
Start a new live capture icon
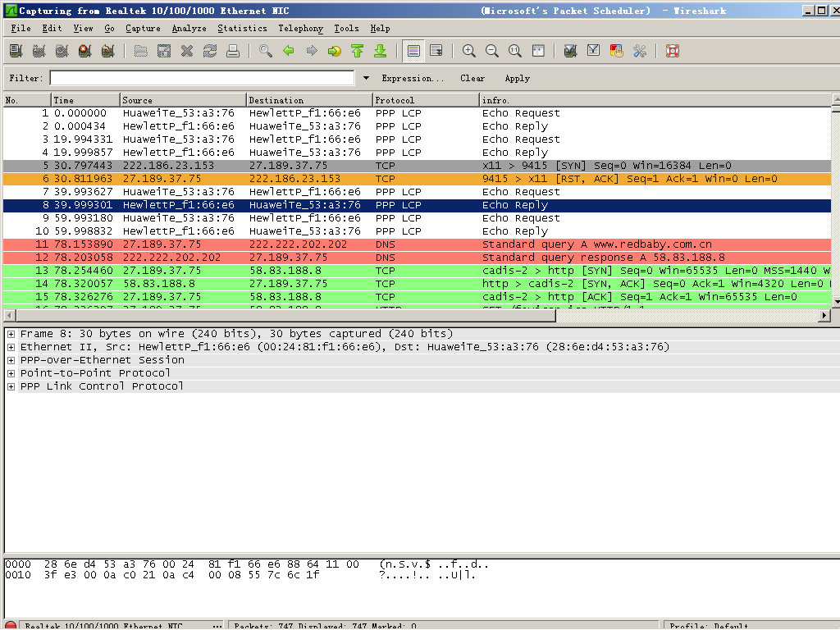click(62, 51)
